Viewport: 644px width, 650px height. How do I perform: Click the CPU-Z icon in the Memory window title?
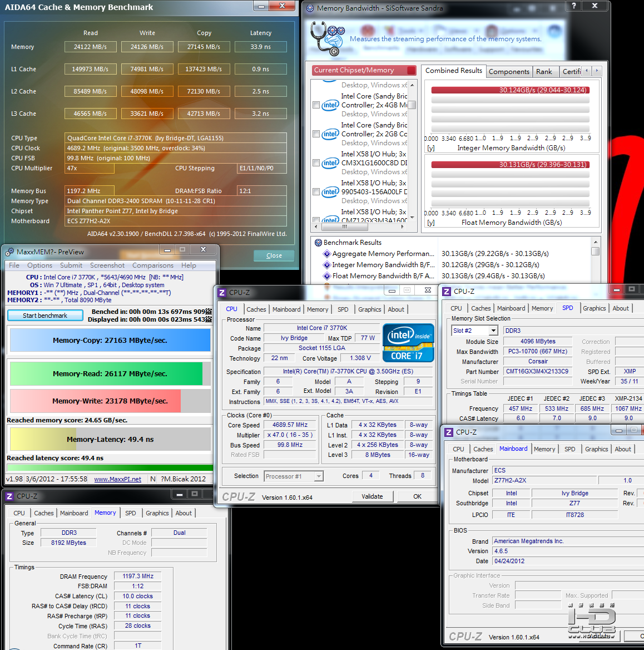coord(9,496)
